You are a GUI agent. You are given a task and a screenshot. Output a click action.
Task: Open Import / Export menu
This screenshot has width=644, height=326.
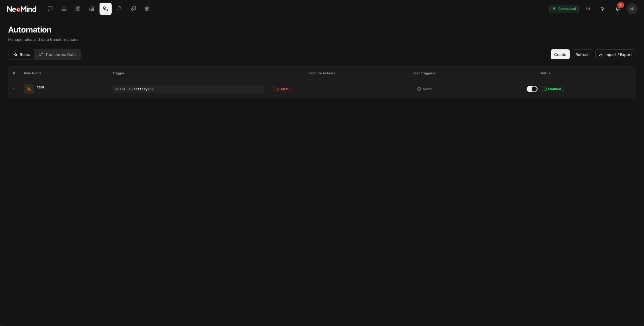pos(615,54)
